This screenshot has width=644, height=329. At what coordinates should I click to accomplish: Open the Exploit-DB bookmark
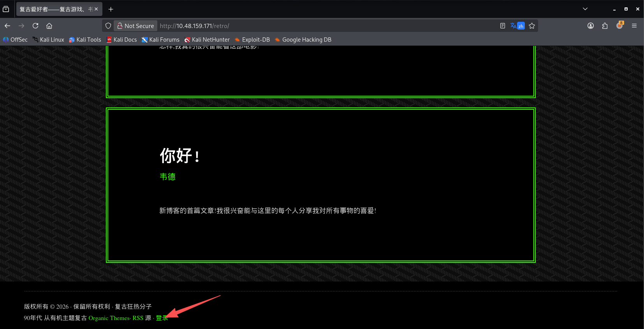tap(252, 40)
